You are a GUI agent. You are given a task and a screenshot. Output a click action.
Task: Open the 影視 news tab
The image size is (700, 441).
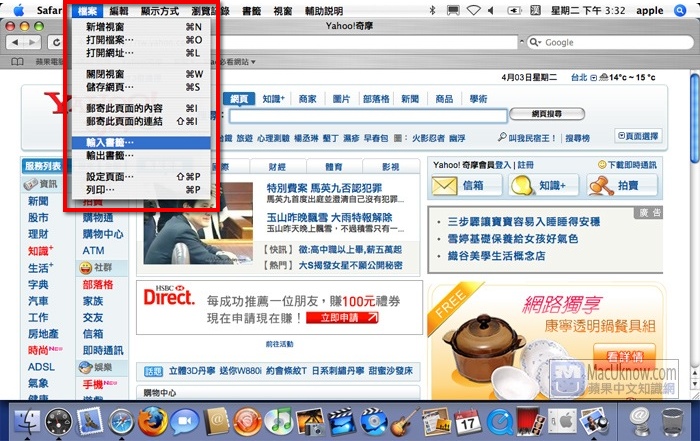391,166
